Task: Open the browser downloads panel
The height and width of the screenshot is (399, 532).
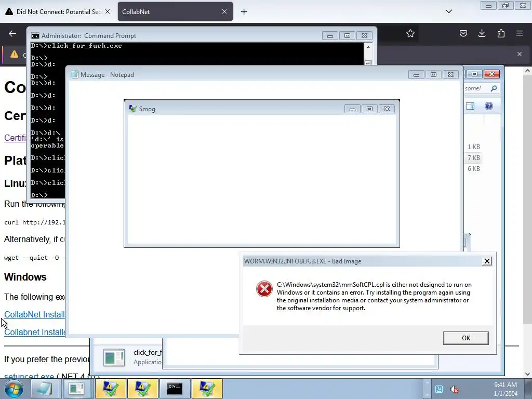Action: [482, 33]
